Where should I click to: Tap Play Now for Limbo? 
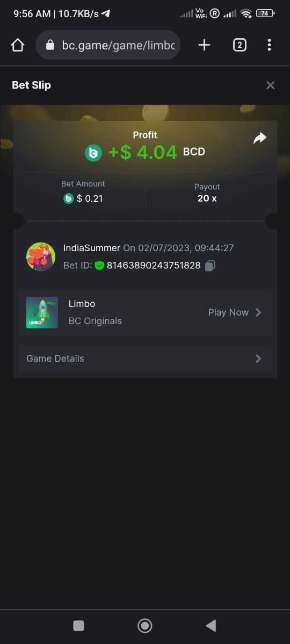tap(228, 312)
